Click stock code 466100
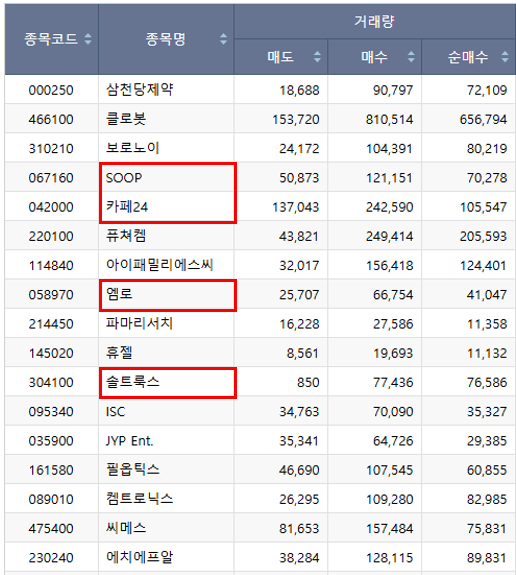 point(51,120)
